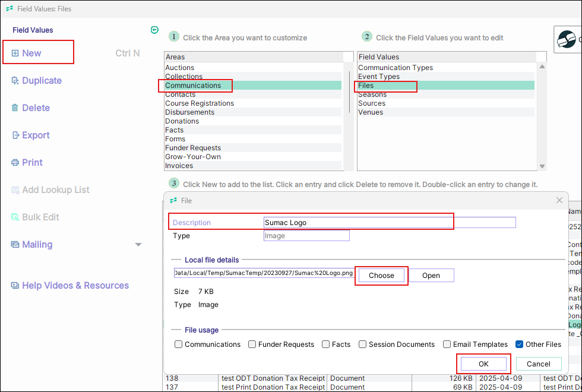Expand the Mailing dropdown arrow
The height and width of the screenshot is (392, 582).
click(x=138, y=245)
